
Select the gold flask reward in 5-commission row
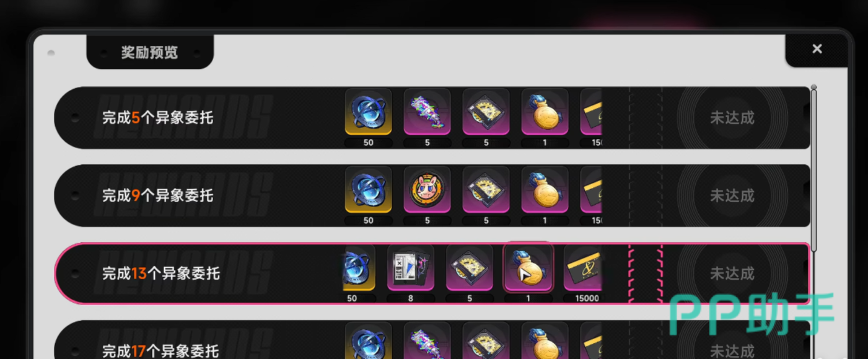tap(545, 112)
